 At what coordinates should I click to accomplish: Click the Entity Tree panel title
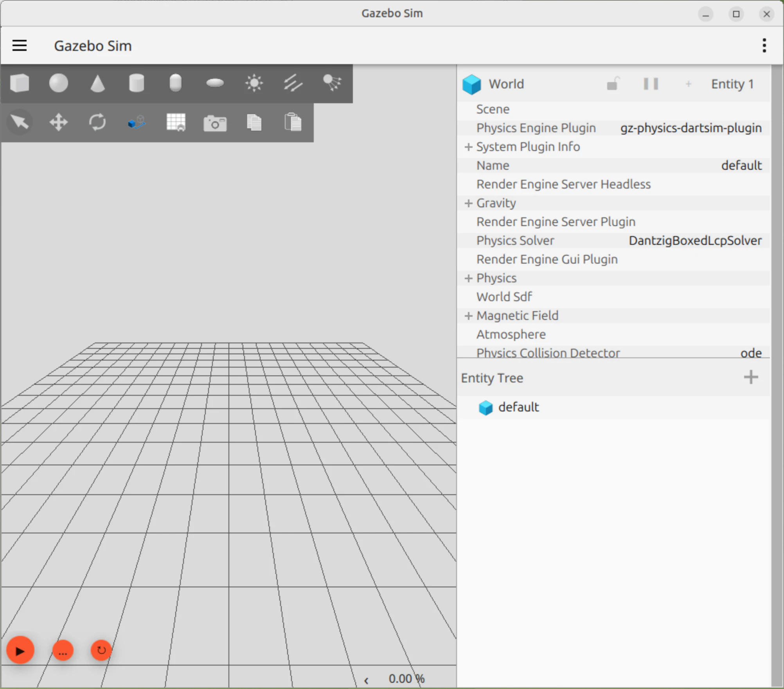click(492, 378)
